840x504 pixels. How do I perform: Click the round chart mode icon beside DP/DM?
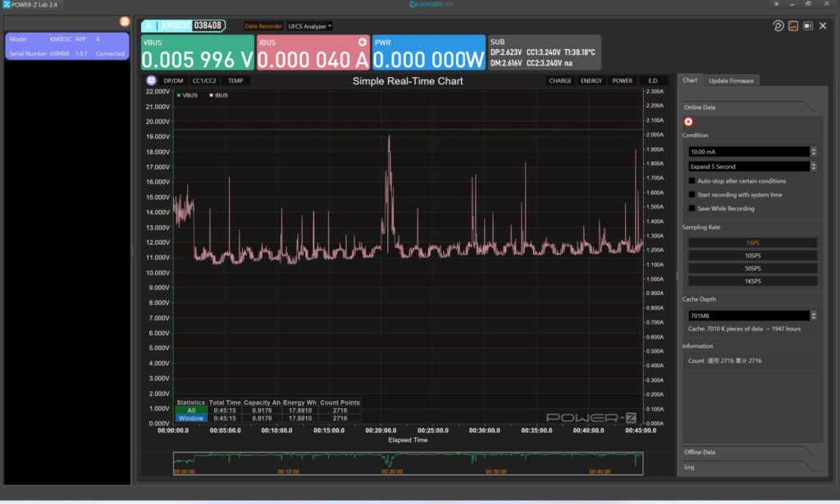tap(152, 80)
